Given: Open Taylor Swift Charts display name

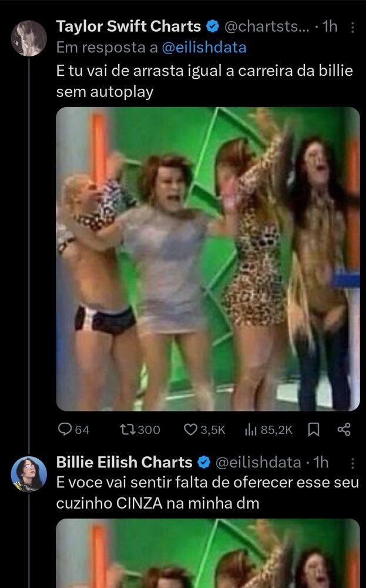Looking at the screenshot, I should [x=129, y=26].
